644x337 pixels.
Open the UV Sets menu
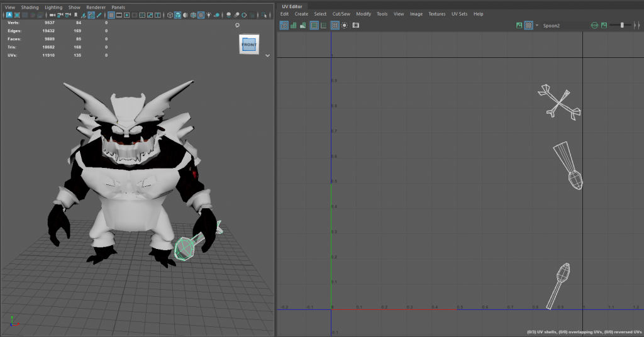click(x=460, y=14)
